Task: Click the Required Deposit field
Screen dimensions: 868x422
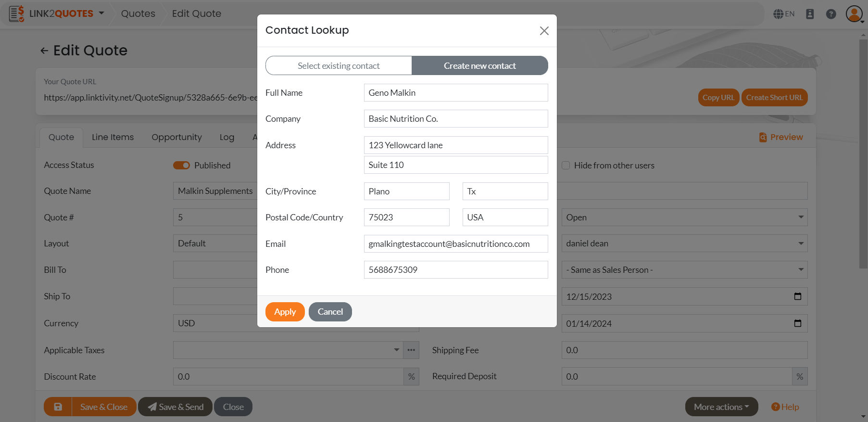Action: (x=677, y=377)
